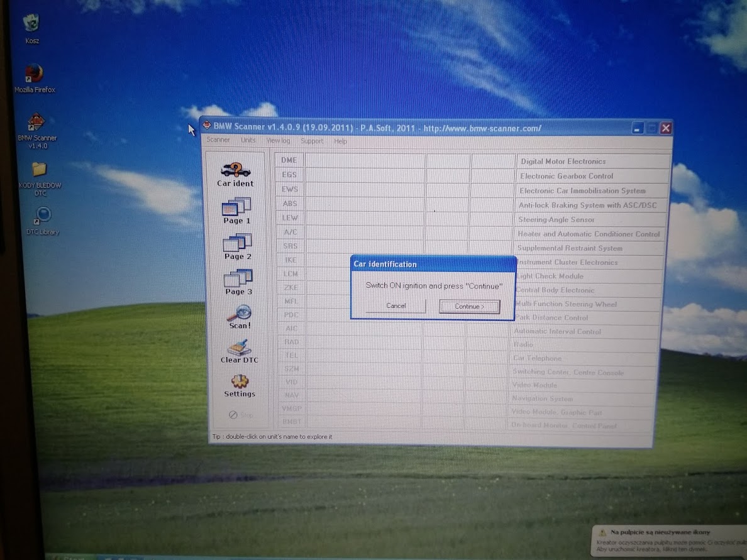Select the DME unit row label

click(x=289, y=160)
